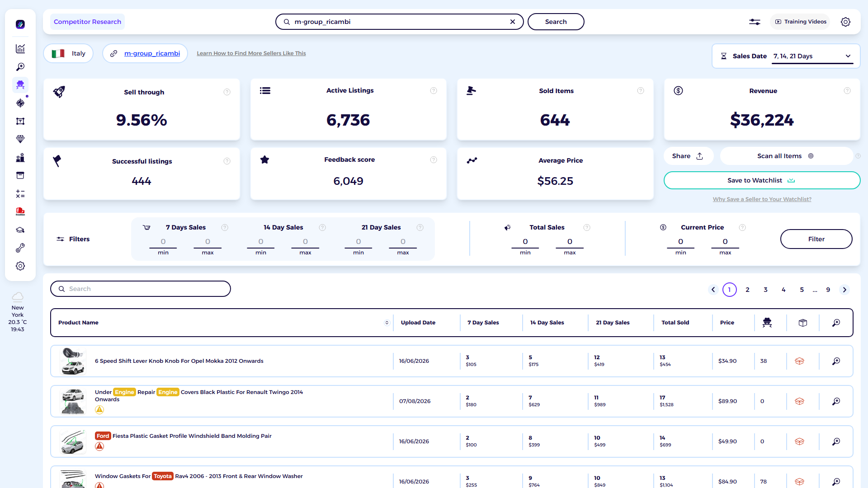Open the Competitor Research tab
The width and height of the screenshot is (868, 488).
pos(87,22)
